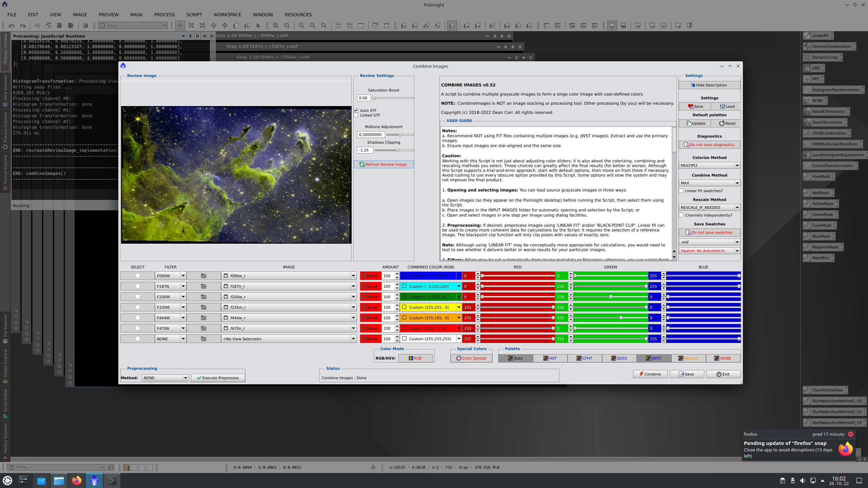
Task: Open NoiseXTerminator process icon
Action: coord(826,111)
